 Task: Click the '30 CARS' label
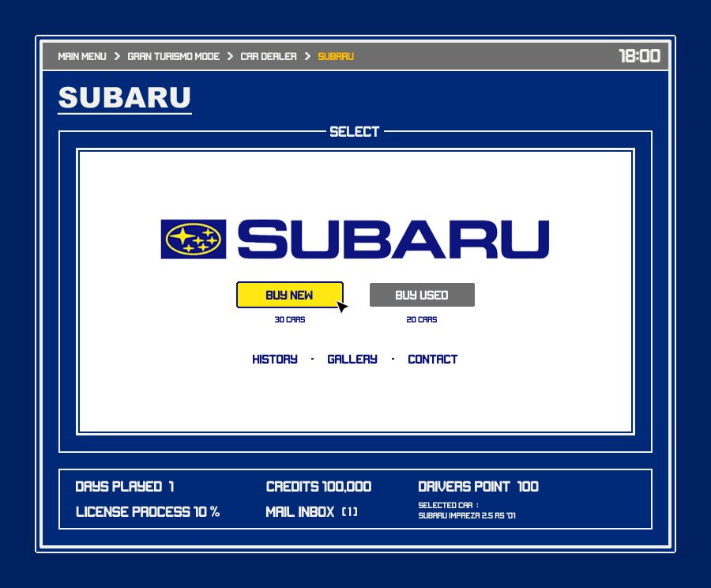pos(290,320)
